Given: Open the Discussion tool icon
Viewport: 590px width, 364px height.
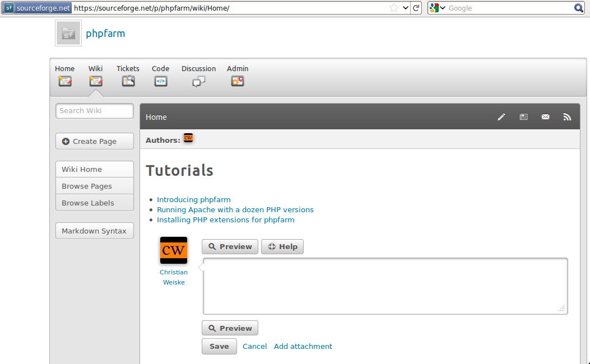Looking at the screenshot, I should [198, 81].
